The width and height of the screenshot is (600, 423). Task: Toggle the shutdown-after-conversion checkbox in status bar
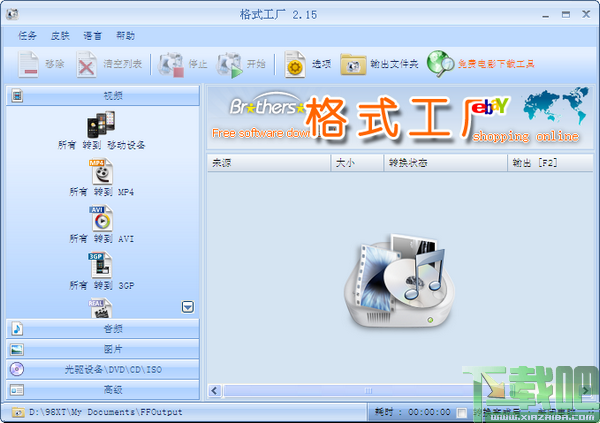[462, 413]
